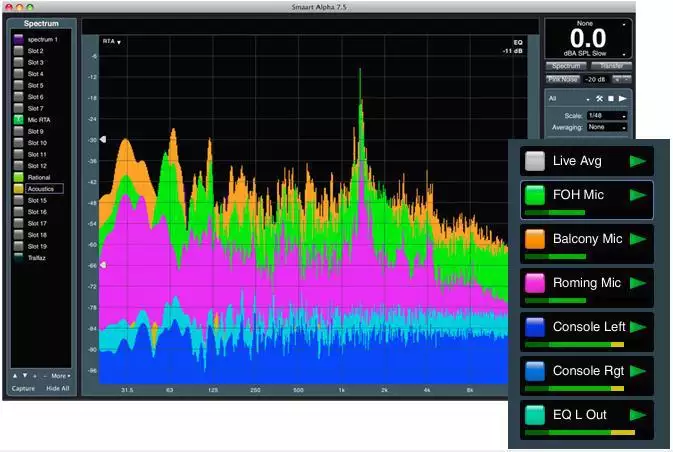Viewport: 673px width, 452px height.
Task: Start the Live Avg measurement with its play arrow
Action: pos(638,161)
